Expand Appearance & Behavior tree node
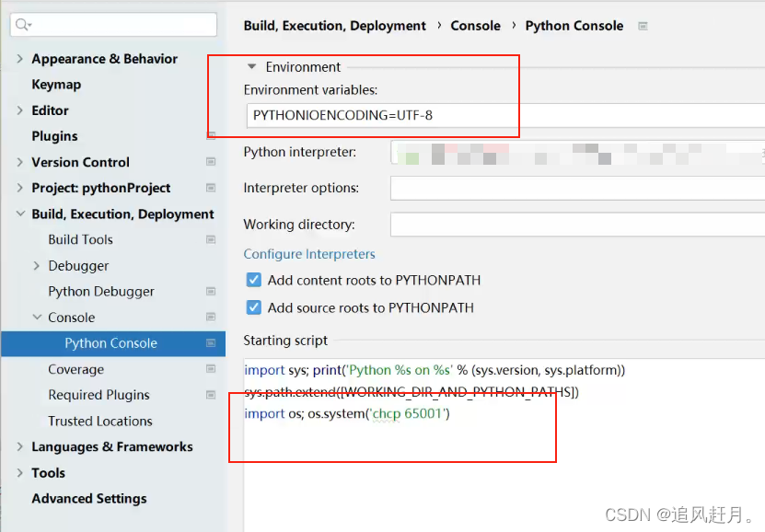This screenshot has width=765, height=532. 19,59
